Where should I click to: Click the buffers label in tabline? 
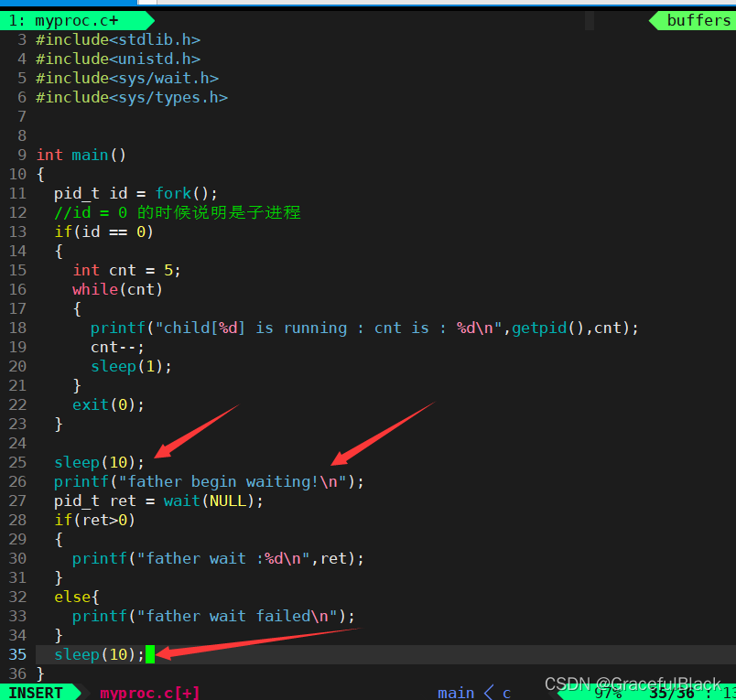click(x=698, y=21)
